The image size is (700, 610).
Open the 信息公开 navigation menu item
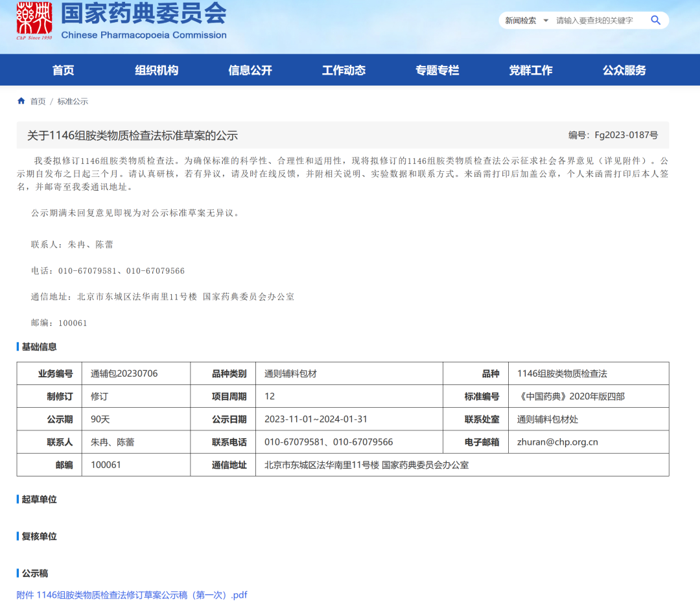pyautogui.click(x=250, y=70)
